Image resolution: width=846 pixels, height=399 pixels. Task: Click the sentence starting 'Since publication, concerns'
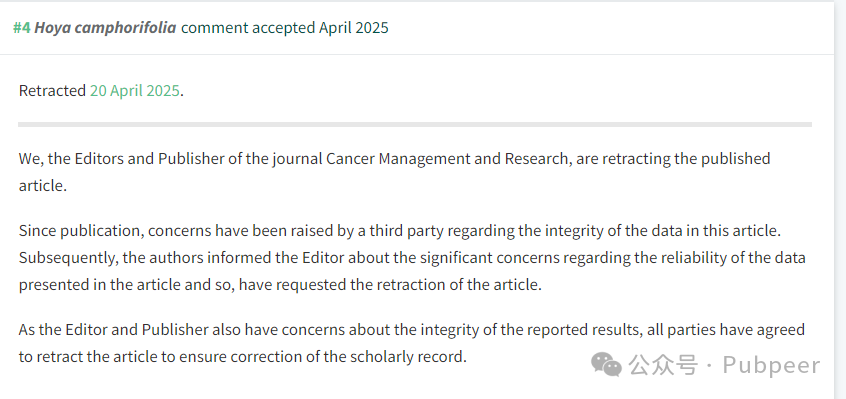coord(400,231)
